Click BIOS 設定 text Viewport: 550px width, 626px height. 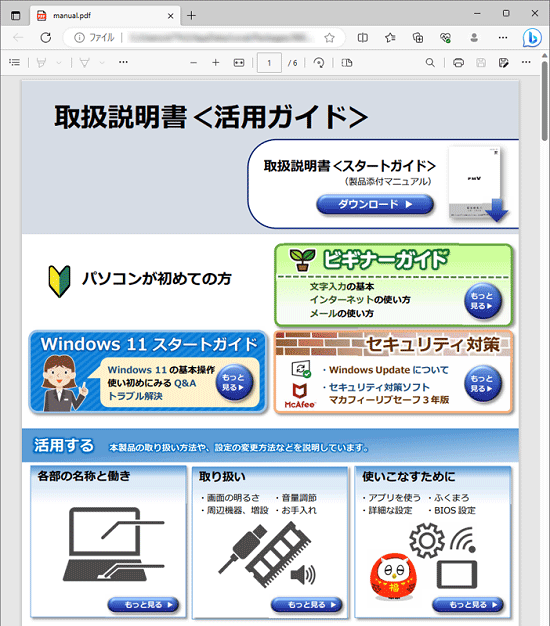pos(455,511)
